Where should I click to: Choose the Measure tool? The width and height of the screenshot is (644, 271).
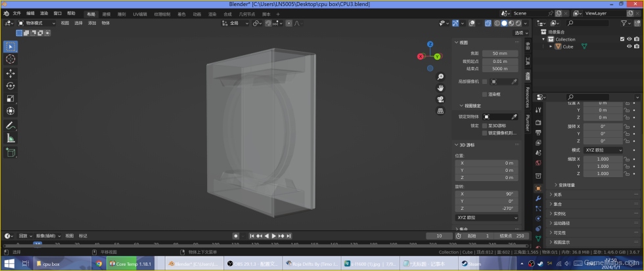[11, 138]
